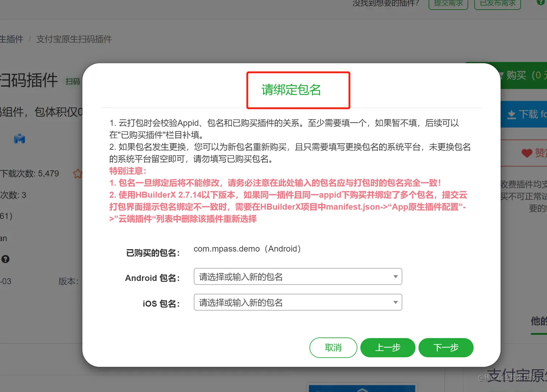Click the question mark help icon at left
This screenshot has width=547, height=392.
click(x=5, y=259)
